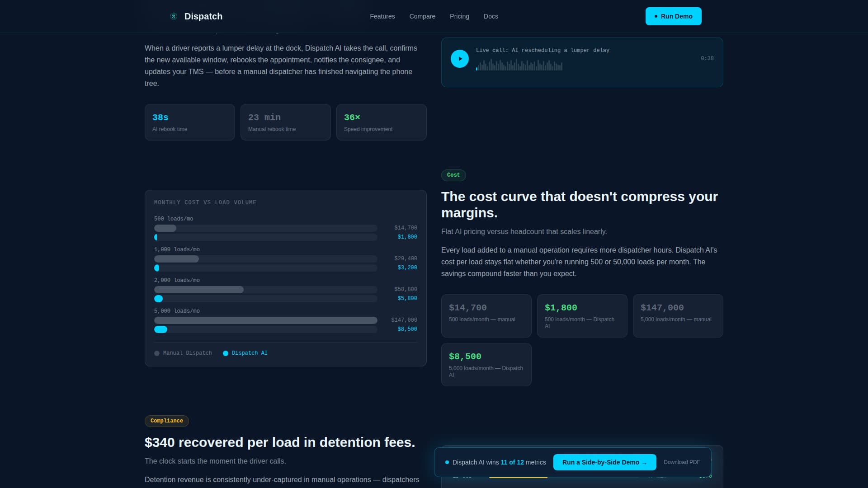868x488 pixels.
Task: Select the 23 min manual rebook card
Action: coord(286,122)
